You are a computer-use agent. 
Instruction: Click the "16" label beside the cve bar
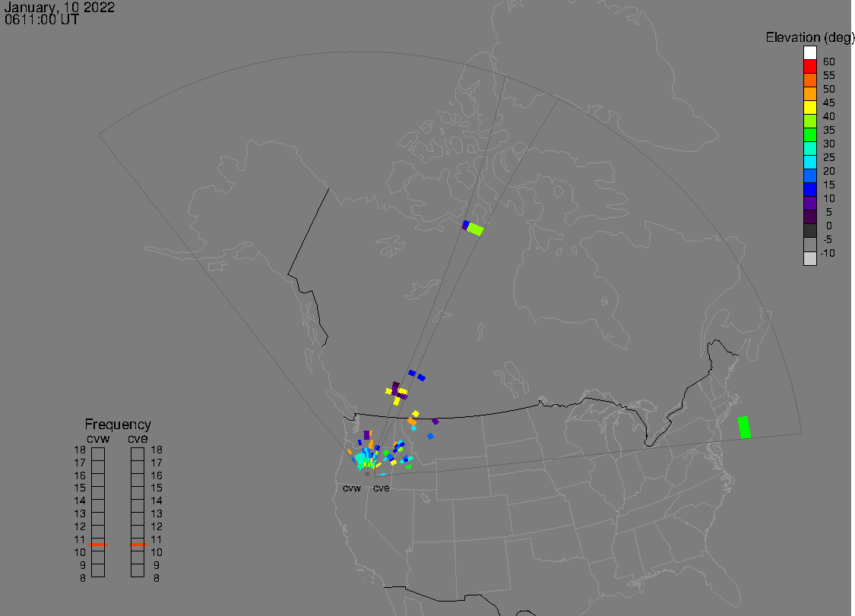pos(157,475)
